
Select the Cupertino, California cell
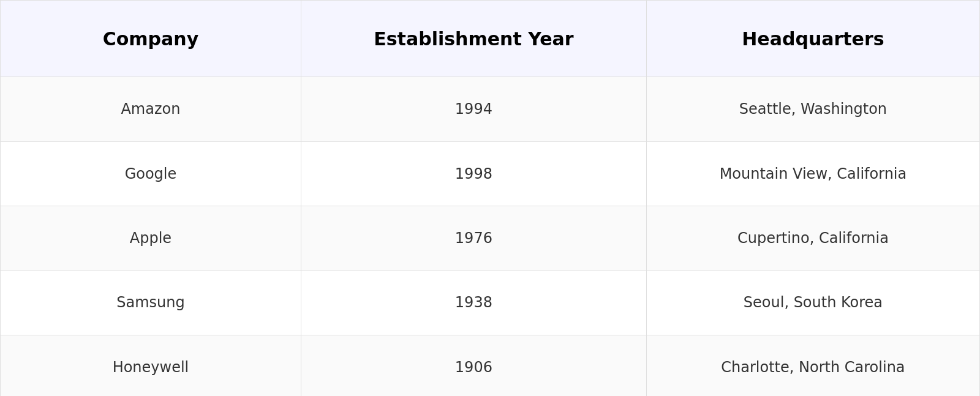click(x=813, y=238)
